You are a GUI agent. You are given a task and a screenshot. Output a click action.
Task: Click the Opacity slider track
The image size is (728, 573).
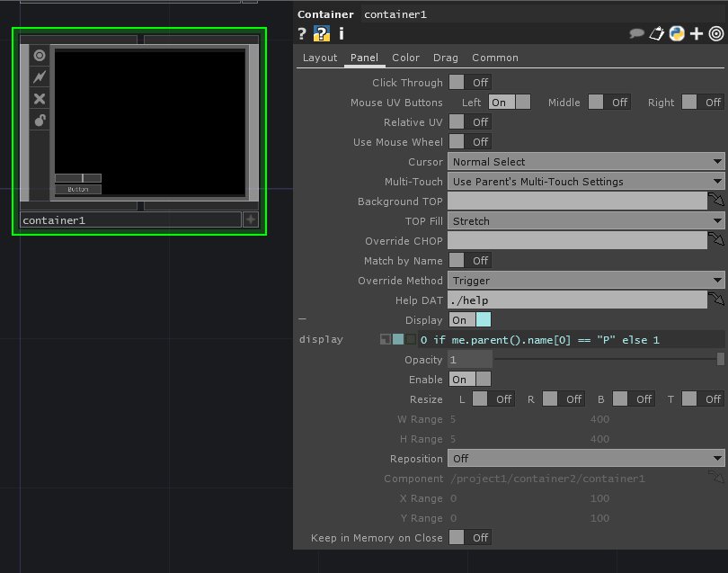tap(607, 360)
